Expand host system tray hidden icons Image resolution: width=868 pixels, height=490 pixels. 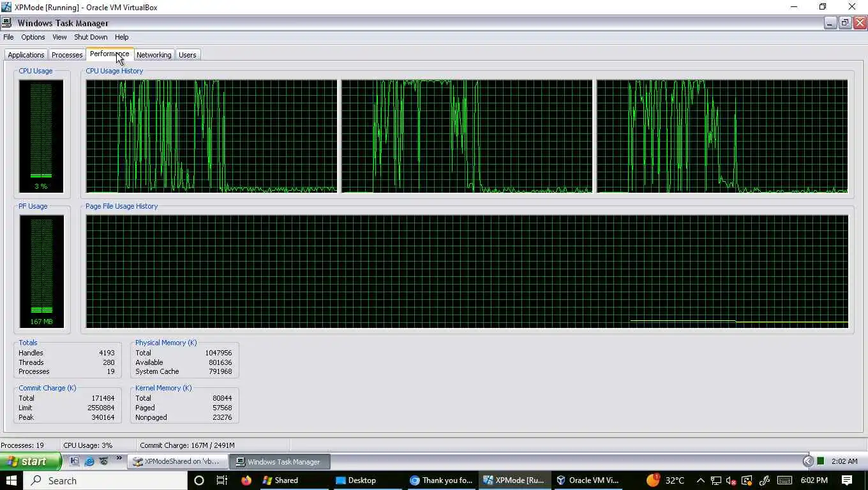(700, 480)
